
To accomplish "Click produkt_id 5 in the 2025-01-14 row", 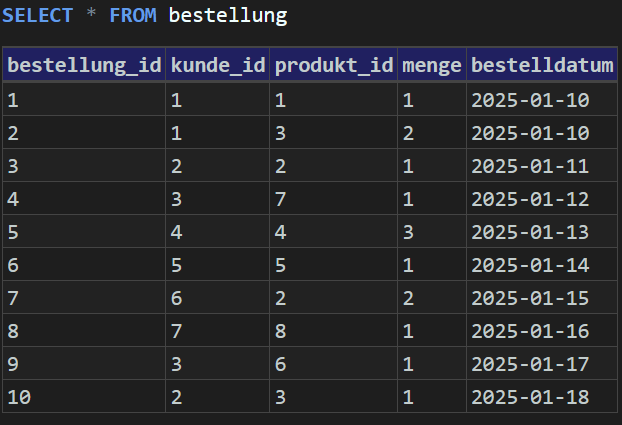I will [334, 265].
